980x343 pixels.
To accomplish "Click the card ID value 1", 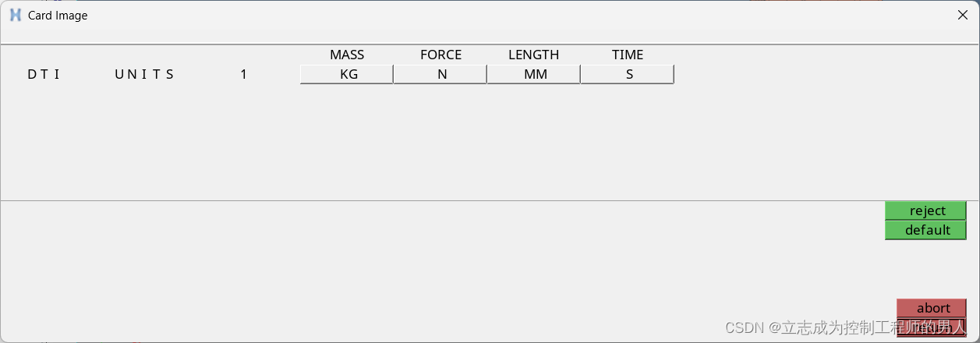I will pos(244,74).
